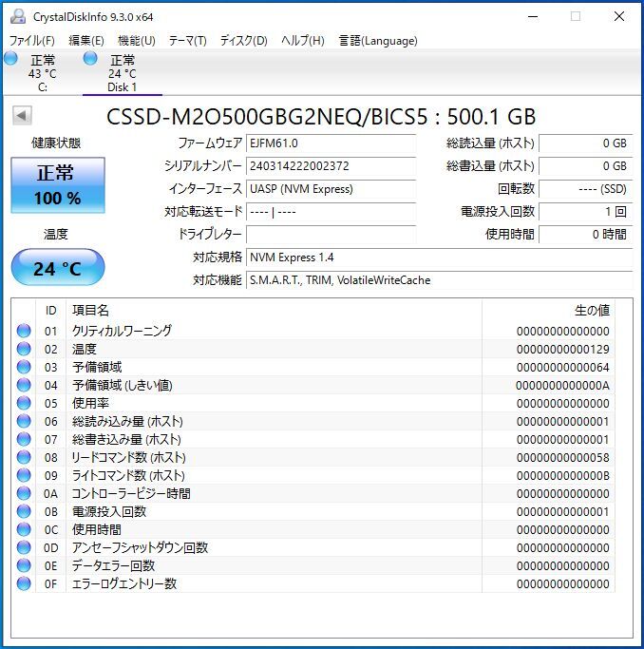Click the blue status orb for Disk 1
This screenshot has width=644, height=649.
pyautogui.click(x=90, y=59)
